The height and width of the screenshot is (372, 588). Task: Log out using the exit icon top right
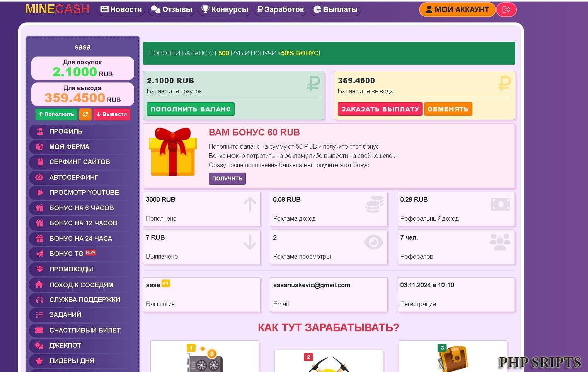pyautogui.click(x=506, y=9)
